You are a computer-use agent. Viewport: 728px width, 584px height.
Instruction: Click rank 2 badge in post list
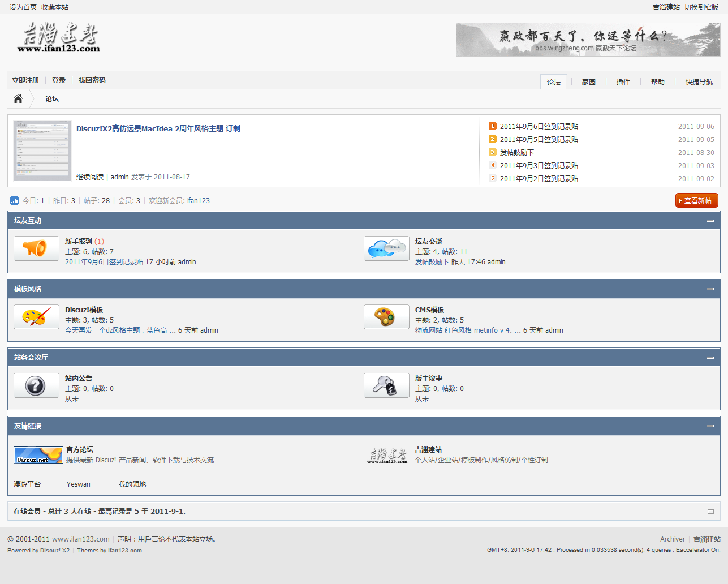(493, 139)
